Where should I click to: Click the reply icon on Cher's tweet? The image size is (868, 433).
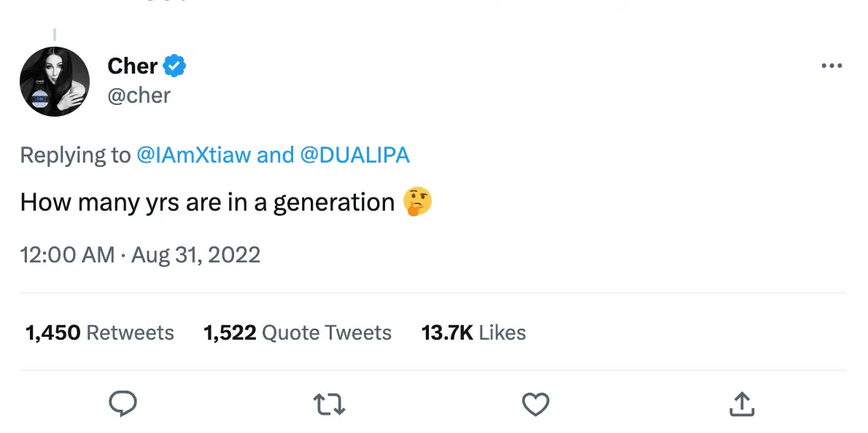click(x=123, y=404)
